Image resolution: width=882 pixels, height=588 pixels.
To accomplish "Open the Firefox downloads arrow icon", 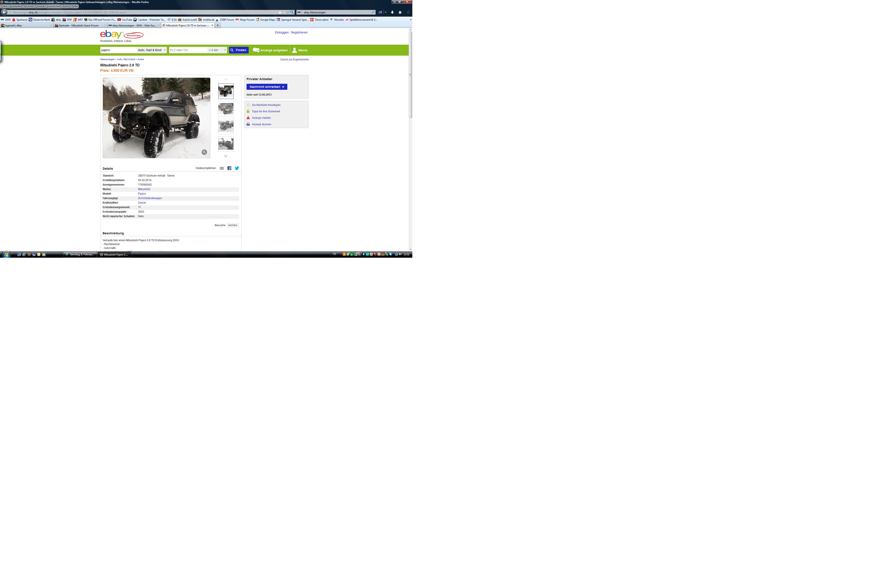I will tap(392, 12).
